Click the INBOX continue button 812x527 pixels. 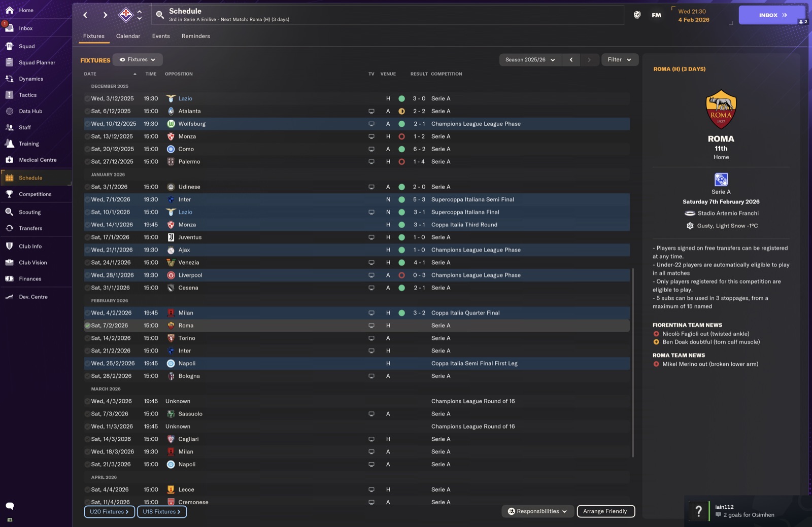click(772, 15)
